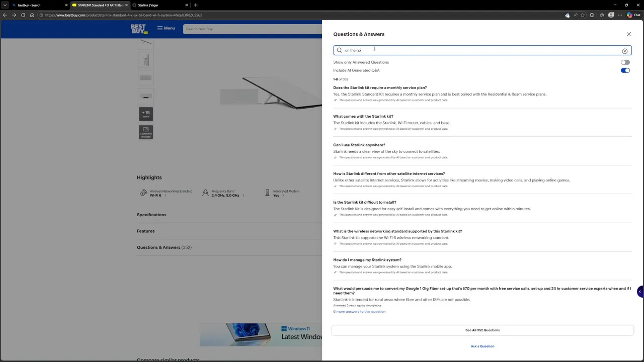Open the side feedback tab arrow at right edge
This screenshot has height=362, width=644.
[x=640, y=292]
